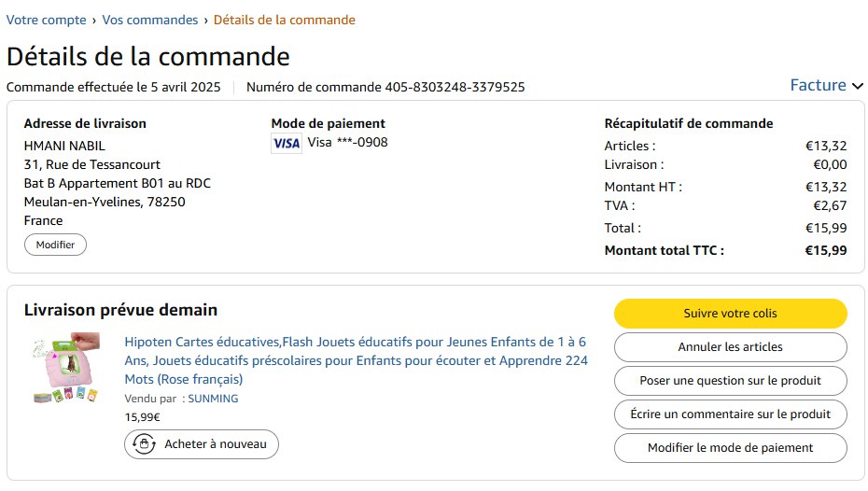The height and width of the screenshot is (491, 868).
Task: Go to Vos commandes breadcrumb
Action: coord(149,20)
